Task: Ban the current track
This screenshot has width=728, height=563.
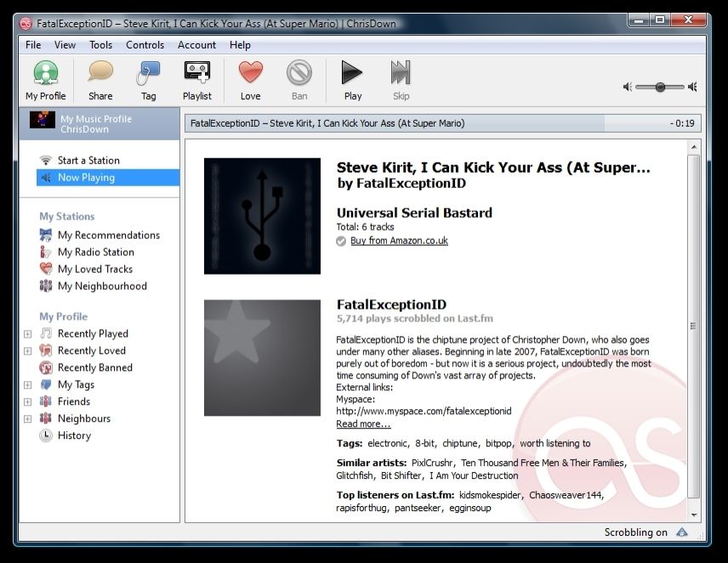Action: [299, 80]
